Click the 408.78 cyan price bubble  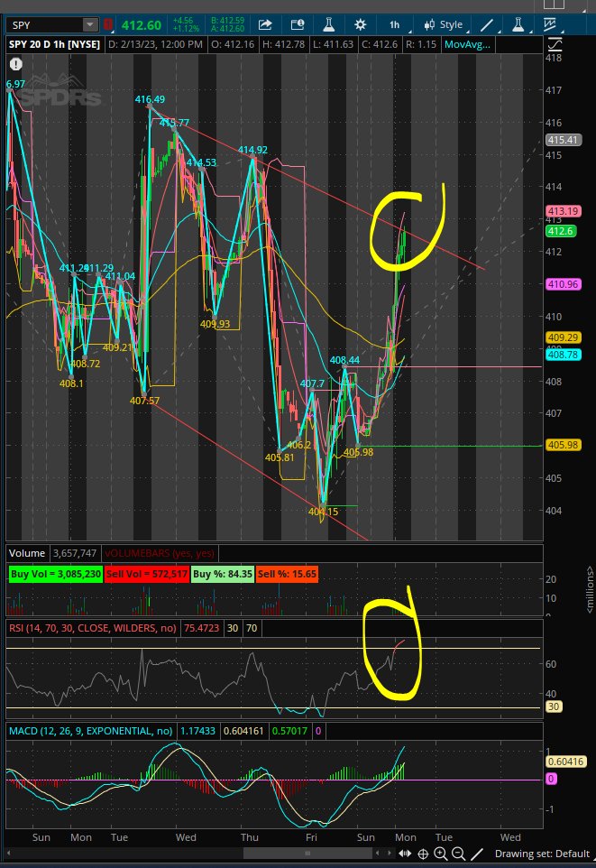coord(563,355)
